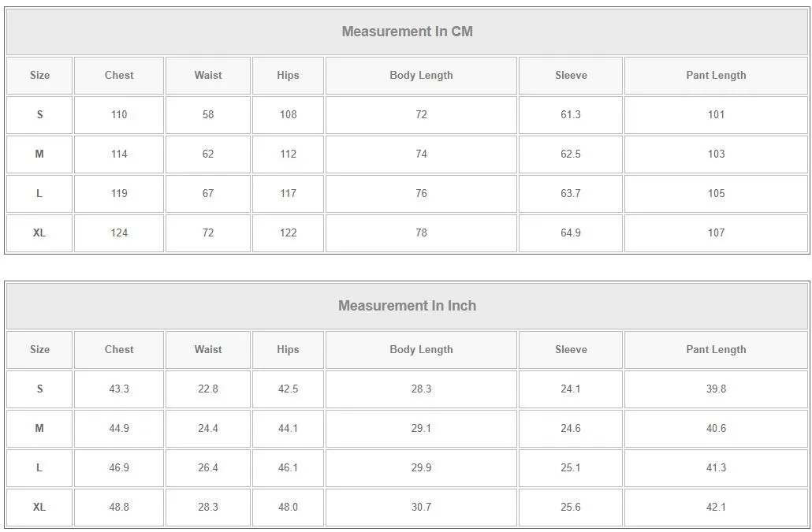Select waist value 26.4 cell
812x532 pixels.
pos(208,468)
